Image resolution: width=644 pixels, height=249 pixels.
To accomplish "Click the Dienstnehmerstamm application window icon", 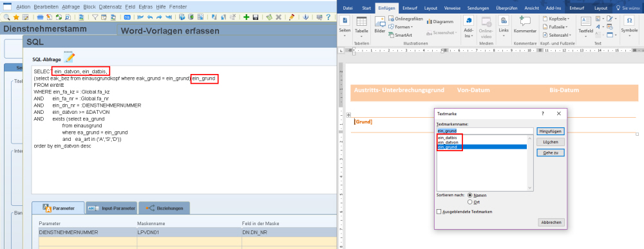I will [x=7, y=6].
